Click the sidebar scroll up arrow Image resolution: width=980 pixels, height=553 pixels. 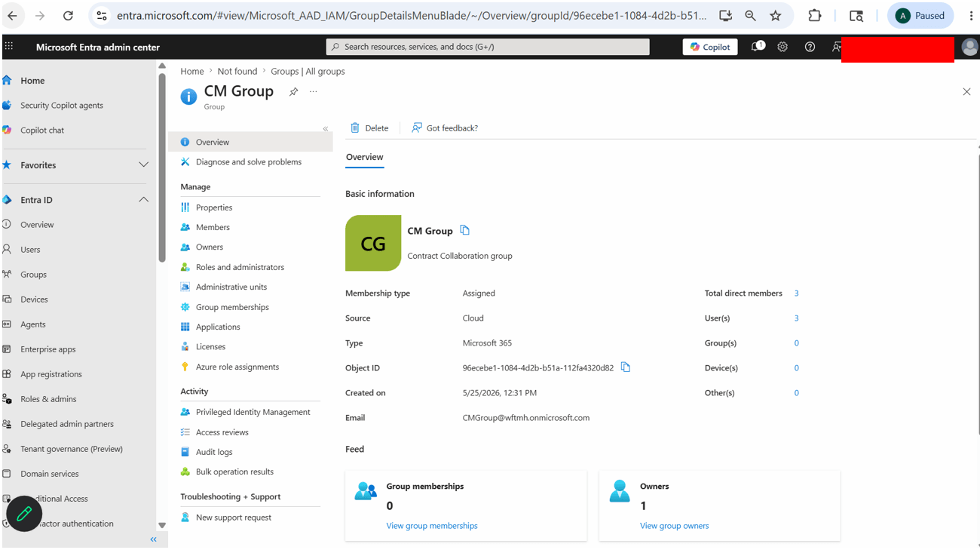161,66
